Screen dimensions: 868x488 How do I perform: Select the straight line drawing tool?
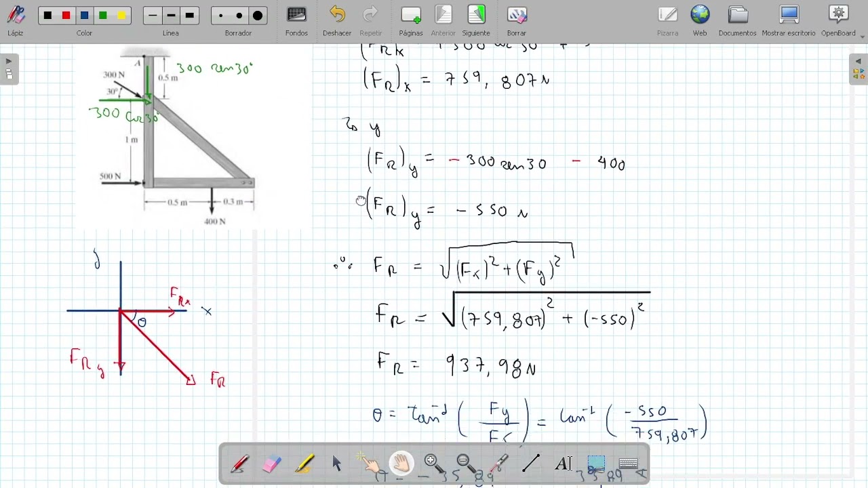tap(531, 464)
